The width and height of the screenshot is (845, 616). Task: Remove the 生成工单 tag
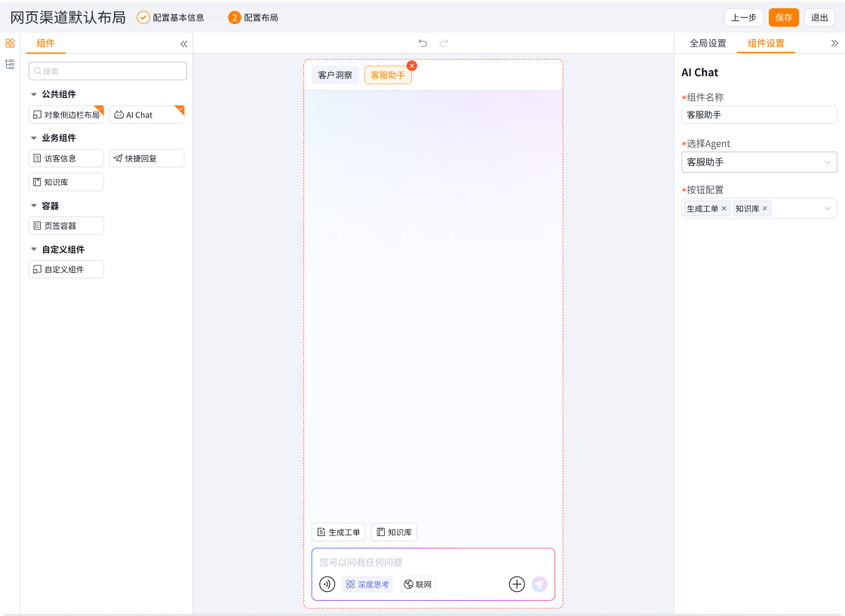(724, 209)
